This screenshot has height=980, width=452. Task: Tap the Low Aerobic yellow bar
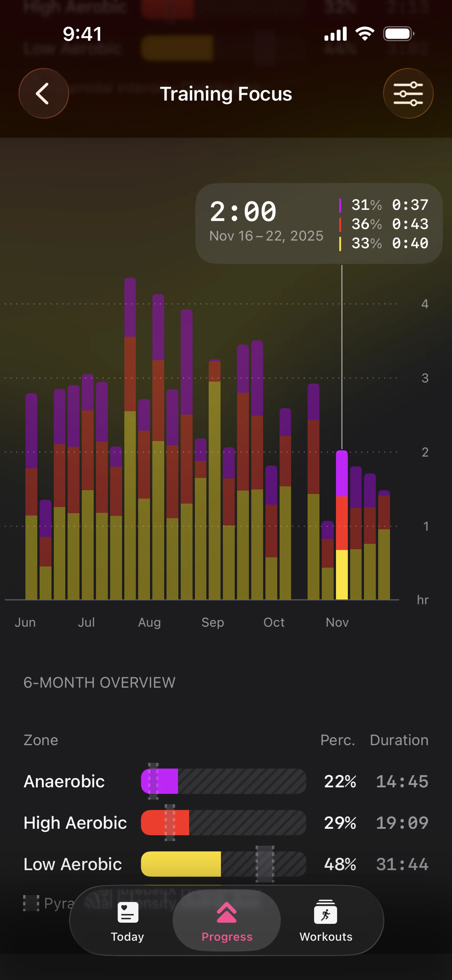coord(181,864)
